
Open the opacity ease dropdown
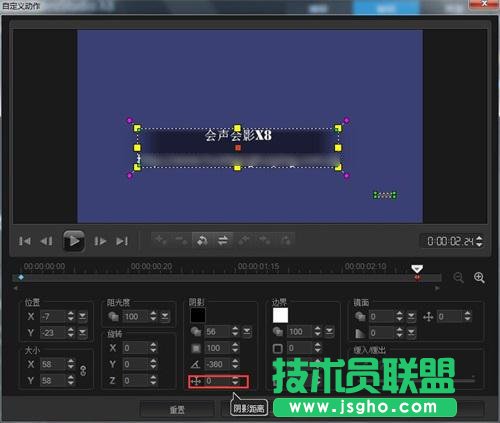click(165, 316)
